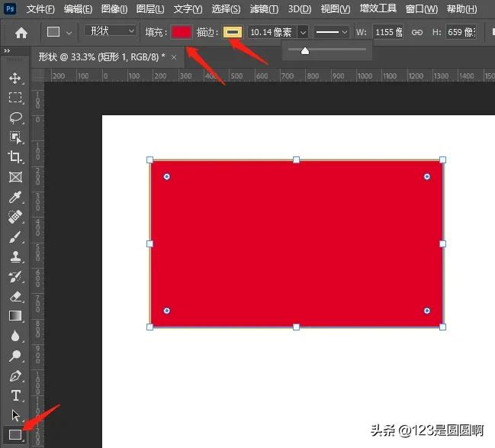Click the top-center transform handle of rectangle

click(x=296, y=160)
